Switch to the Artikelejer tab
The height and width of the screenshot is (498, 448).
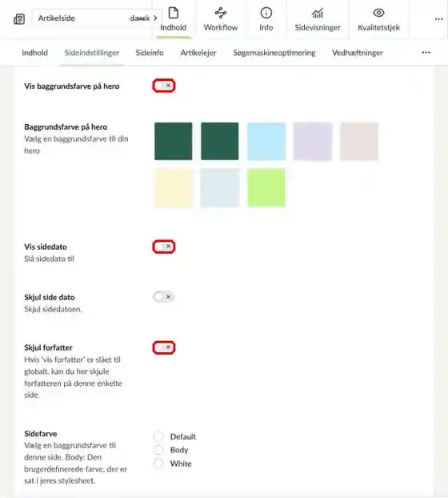click(198, 53)
